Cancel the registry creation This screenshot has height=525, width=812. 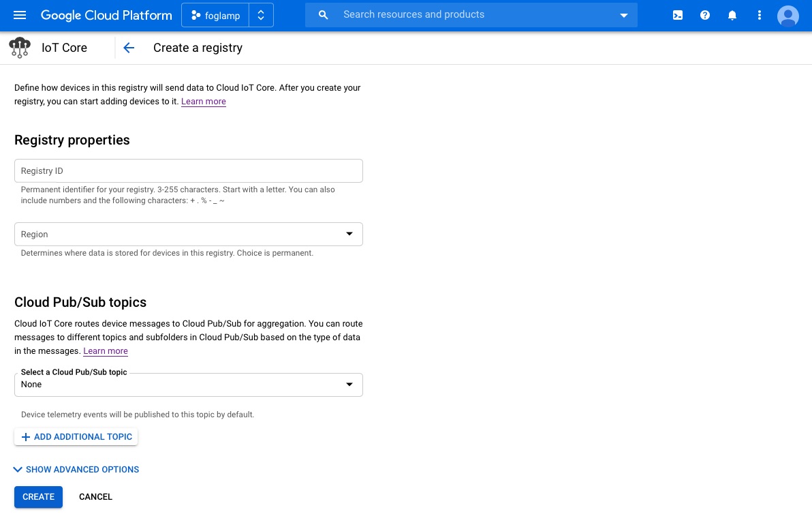click(95, 497)
